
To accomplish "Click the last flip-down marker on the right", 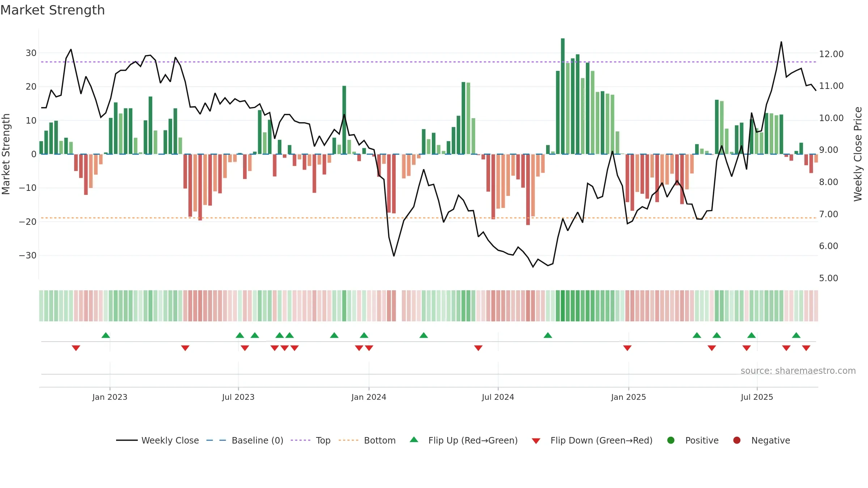I will (806, 348).
